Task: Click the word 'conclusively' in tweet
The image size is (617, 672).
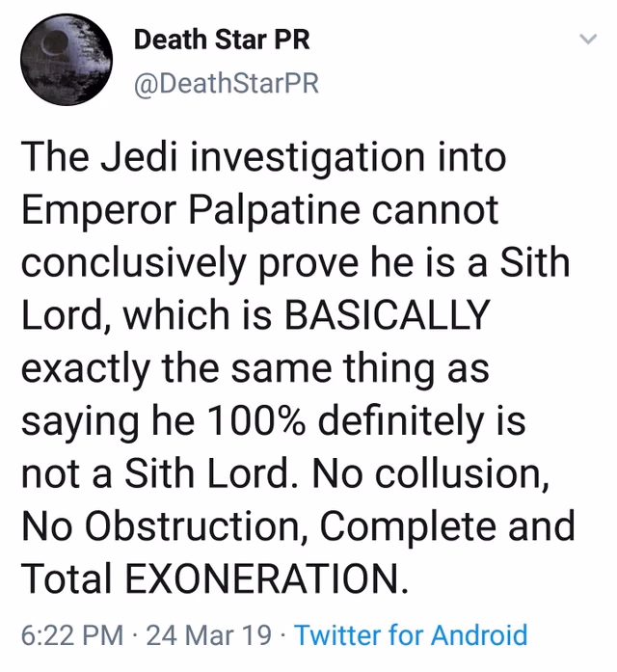Action: 134,262
